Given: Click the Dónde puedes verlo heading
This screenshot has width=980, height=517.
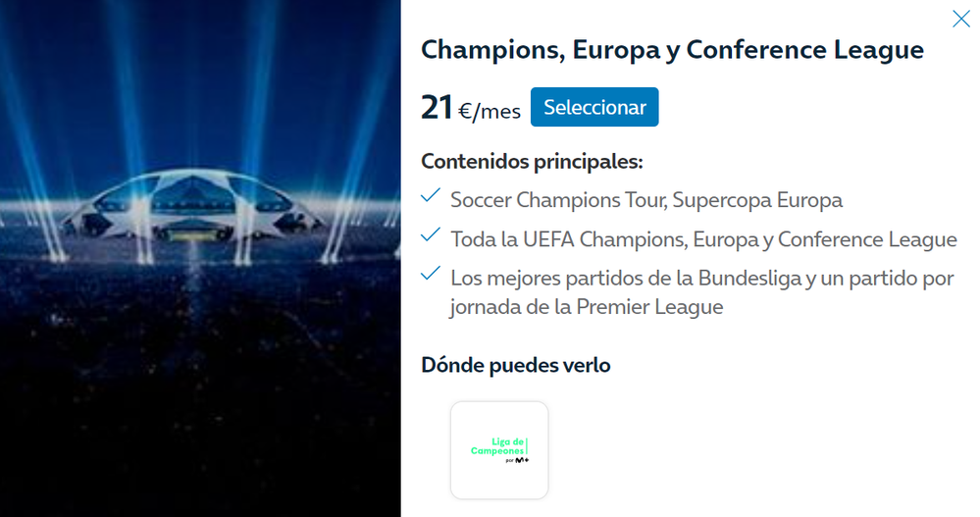Looking at the screenshot, I should point(515,365).
